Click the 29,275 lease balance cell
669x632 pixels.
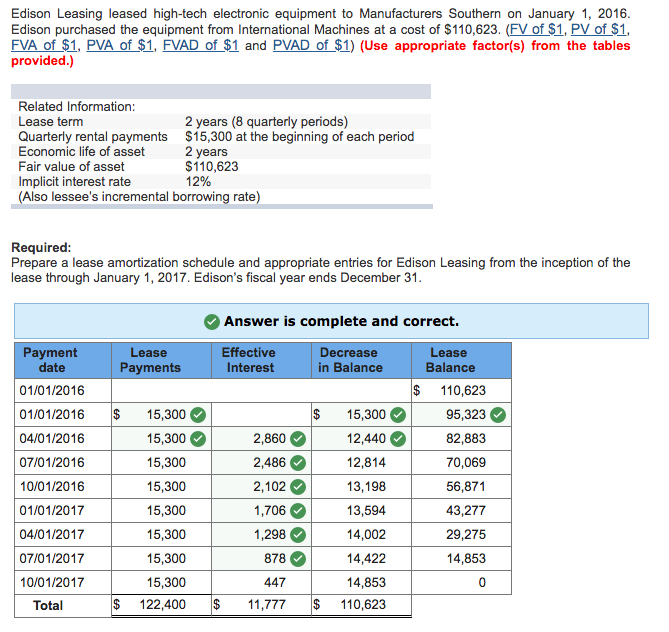point(462,534)
